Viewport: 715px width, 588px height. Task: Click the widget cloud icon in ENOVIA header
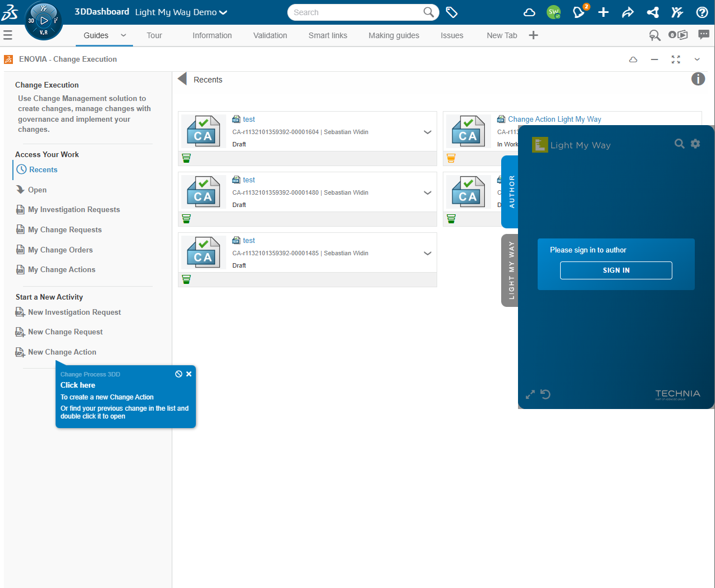pos(633,59)
